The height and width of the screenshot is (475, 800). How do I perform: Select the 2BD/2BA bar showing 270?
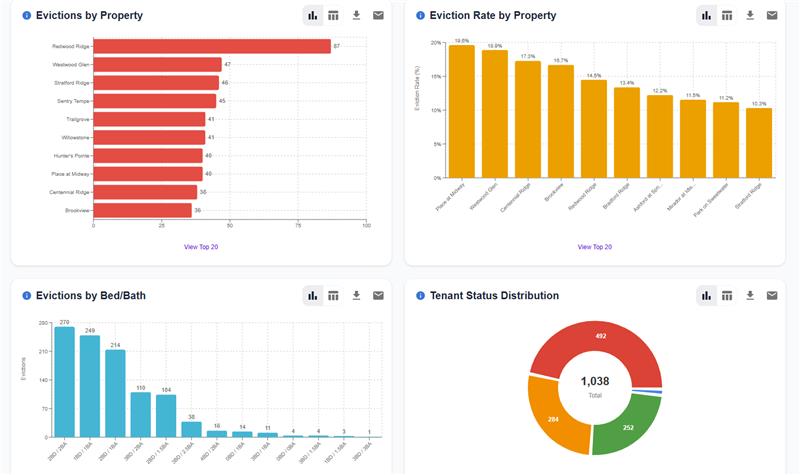point(65,382)
